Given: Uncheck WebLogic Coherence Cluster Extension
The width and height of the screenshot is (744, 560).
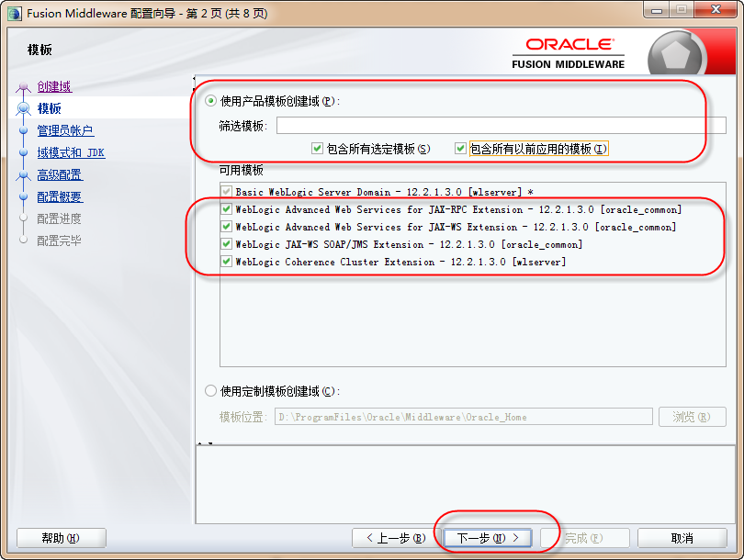Looking at the screenshot, I should click(x=226, y=262).
